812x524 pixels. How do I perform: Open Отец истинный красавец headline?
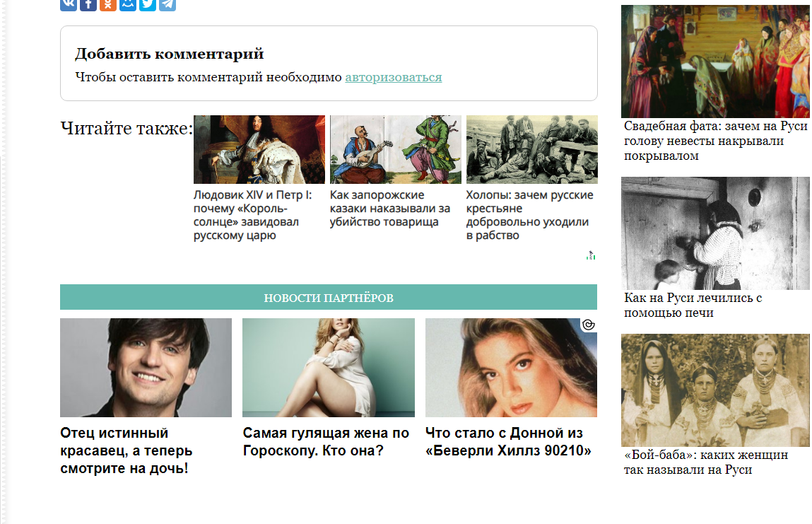(126, 451)
